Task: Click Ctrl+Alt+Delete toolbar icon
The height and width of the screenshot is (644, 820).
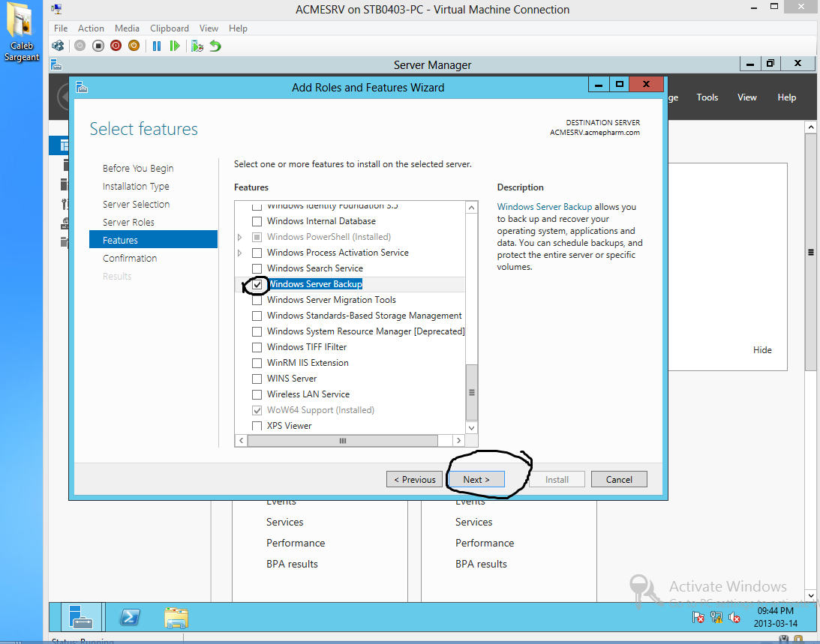Action: (58, 46)
